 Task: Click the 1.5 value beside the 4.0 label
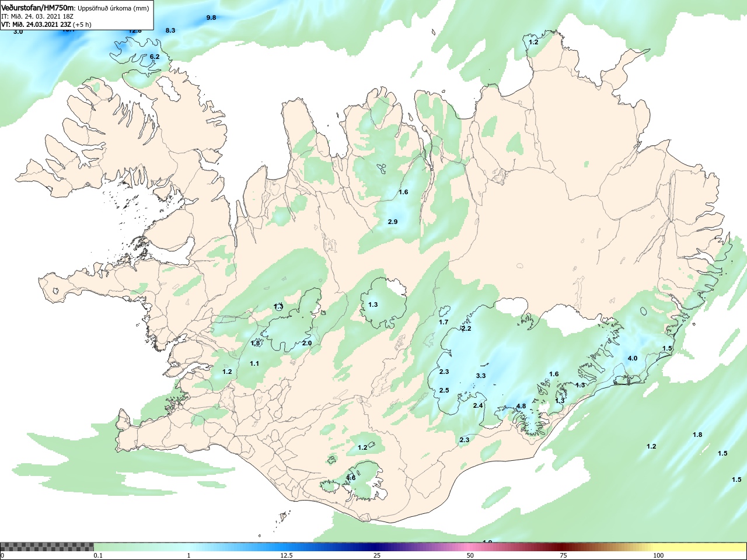tap(667, 348)
